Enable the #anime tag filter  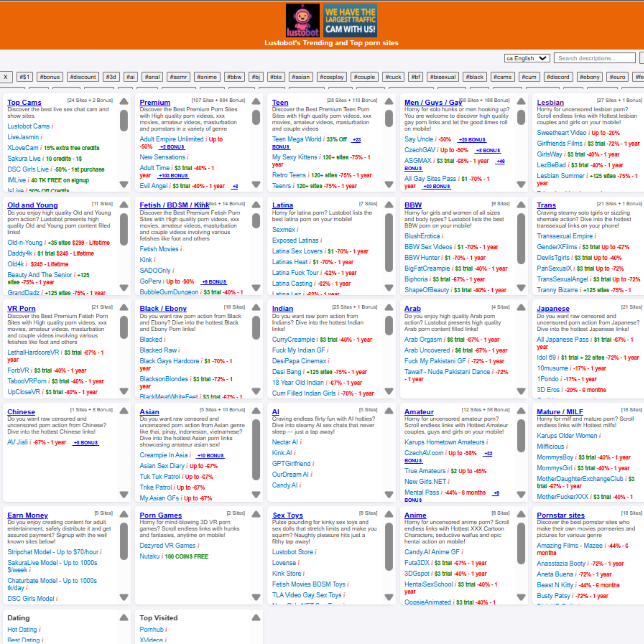(207, 77)
